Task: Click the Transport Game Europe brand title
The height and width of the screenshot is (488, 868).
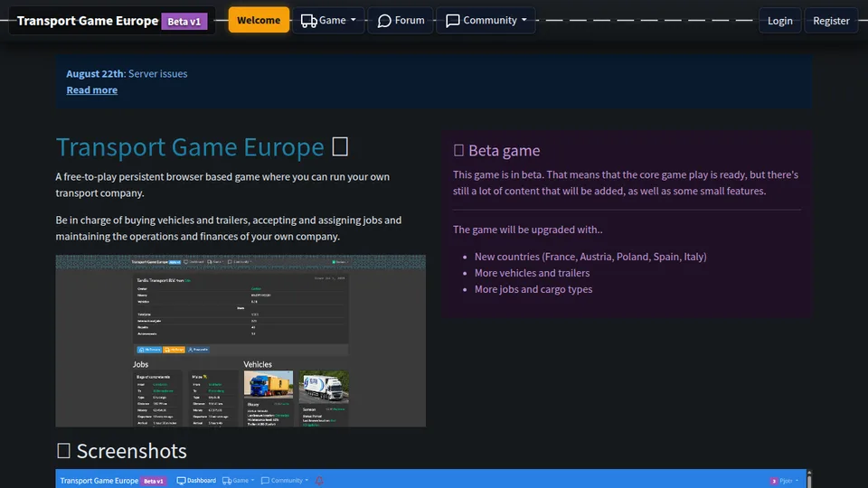Action: tap(88, 21)
